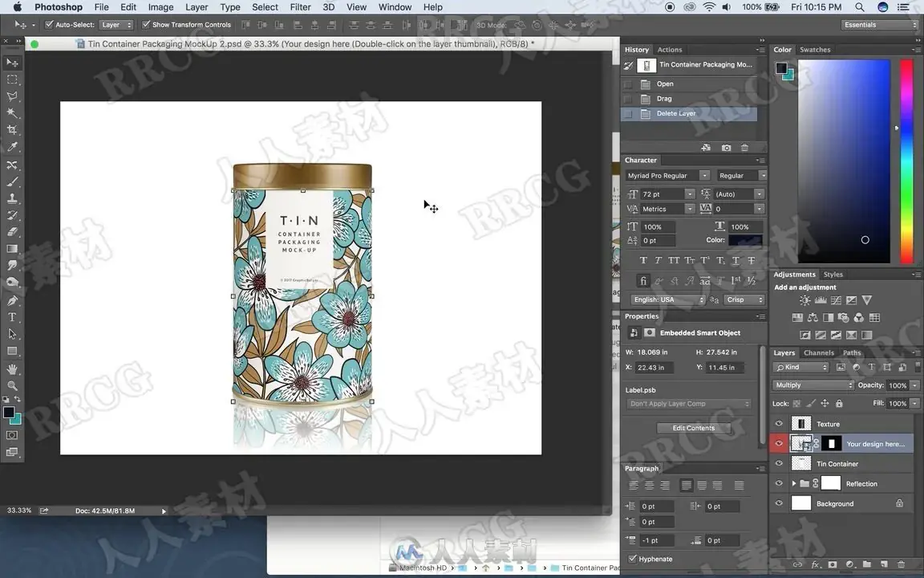Click the foreground color swatch in toolbar

click(x=9, y=413)
